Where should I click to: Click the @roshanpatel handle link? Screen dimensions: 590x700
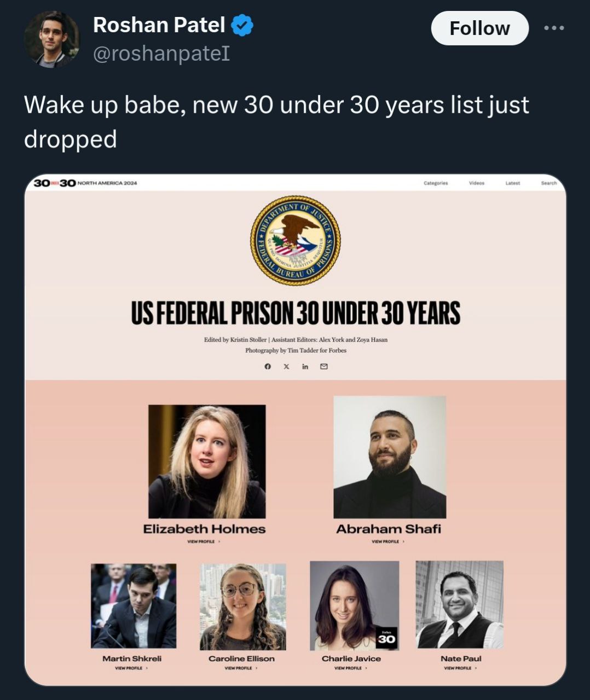161,54
